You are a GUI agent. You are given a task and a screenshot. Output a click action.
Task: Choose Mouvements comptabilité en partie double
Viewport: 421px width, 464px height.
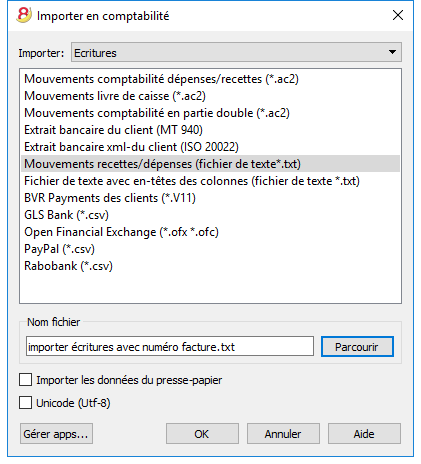(157, 113)
